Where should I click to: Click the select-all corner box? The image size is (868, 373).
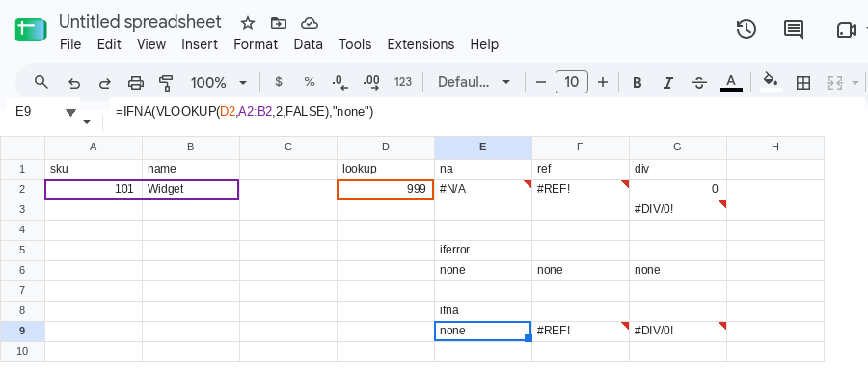pyautogui.click(x=22, y=147)
